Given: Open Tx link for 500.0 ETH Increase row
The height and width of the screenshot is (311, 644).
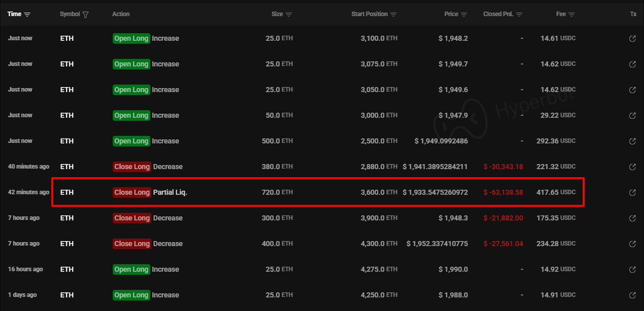Looking at the screenshot, I should pyautogui.click(x=632, y=141).
